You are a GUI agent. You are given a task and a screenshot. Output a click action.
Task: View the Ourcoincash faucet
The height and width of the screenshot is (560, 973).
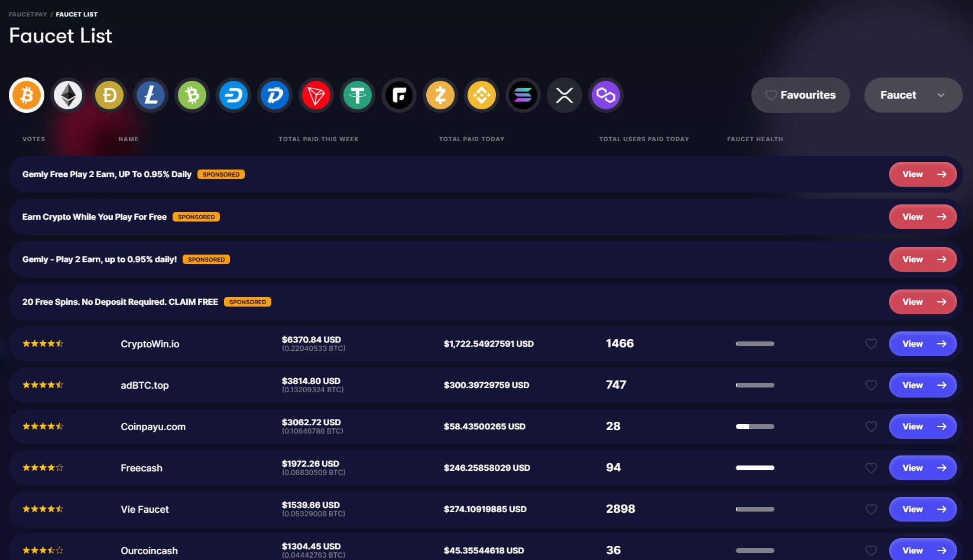pos(923,549)
